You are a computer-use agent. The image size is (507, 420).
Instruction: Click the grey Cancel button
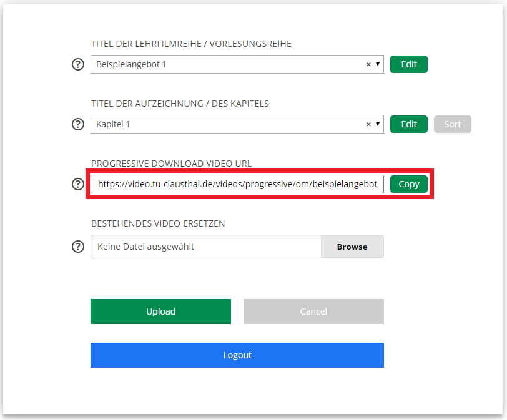[x=313, y=311]
